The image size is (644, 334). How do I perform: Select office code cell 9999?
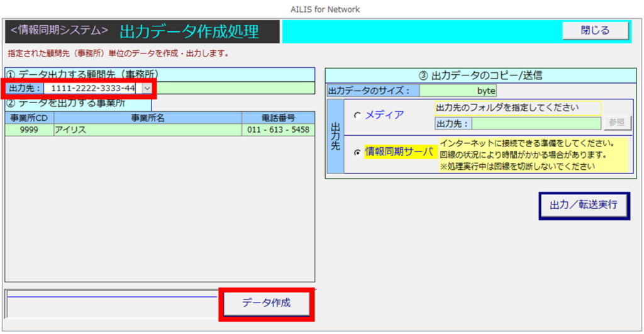30,130
